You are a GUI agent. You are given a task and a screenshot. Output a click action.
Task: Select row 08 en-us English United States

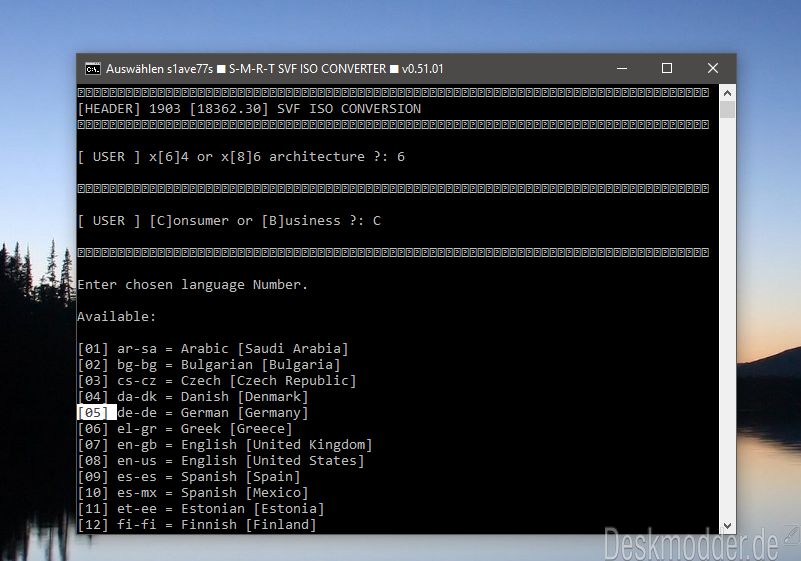click(x=221, y=460)
